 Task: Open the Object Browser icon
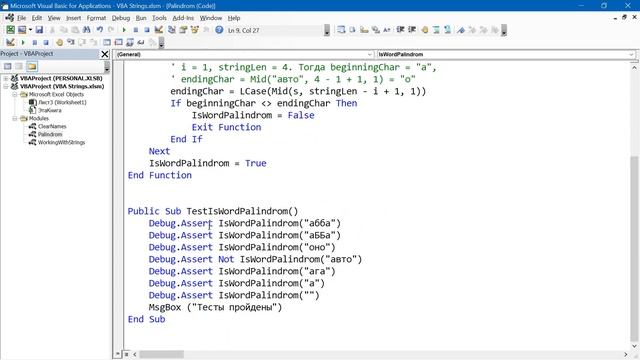[x=194, y=30]
